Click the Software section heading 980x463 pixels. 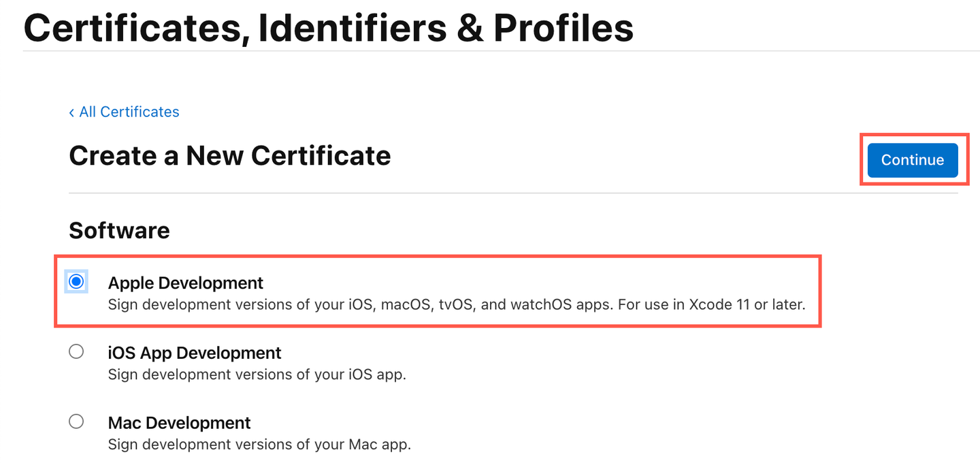(119, 230)
